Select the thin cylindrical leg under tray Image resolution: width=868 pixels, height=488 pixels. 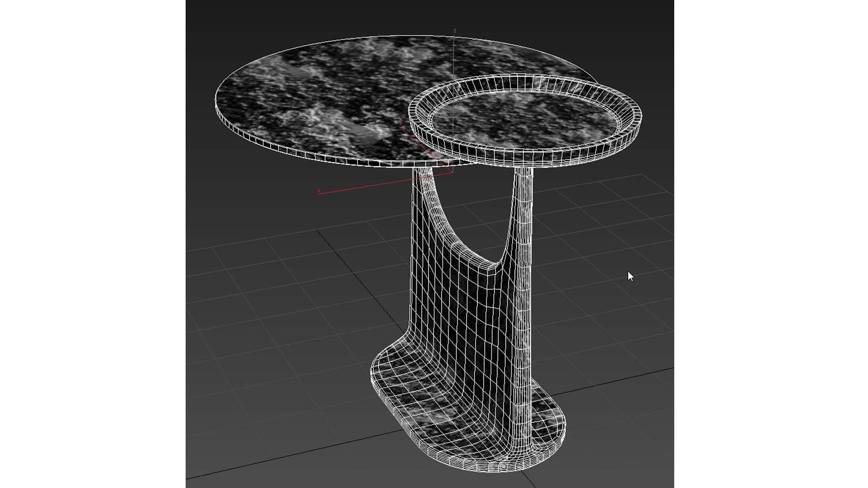pyautogui.click(x=524, y=203)
